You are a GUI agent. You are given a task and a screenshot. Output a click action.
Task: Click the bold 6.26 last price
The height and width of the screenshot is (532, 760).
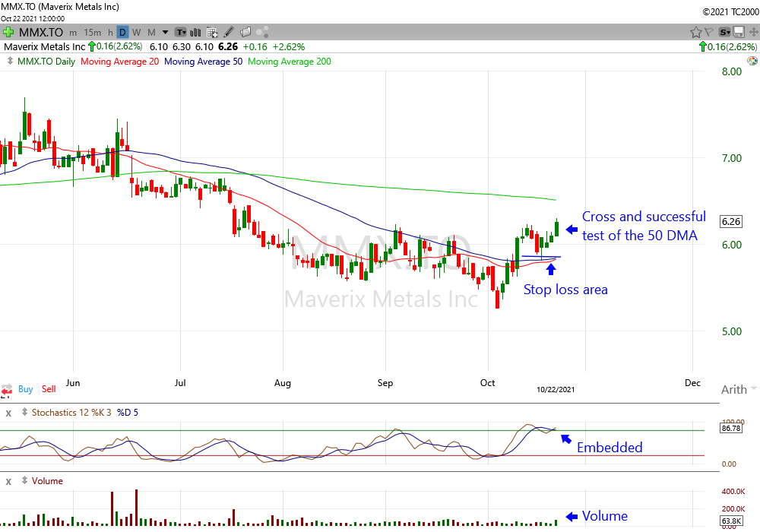(228, 46)
